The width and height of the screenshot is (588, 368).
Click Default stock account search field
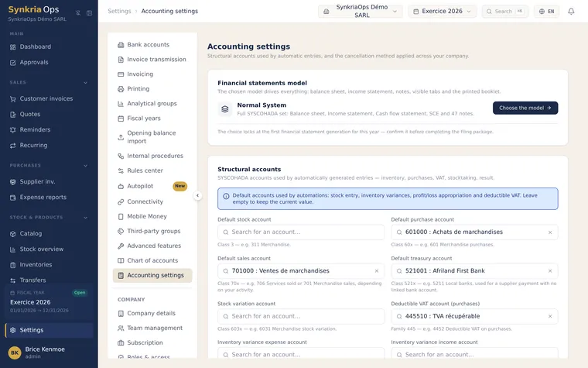tap(301, 232)
